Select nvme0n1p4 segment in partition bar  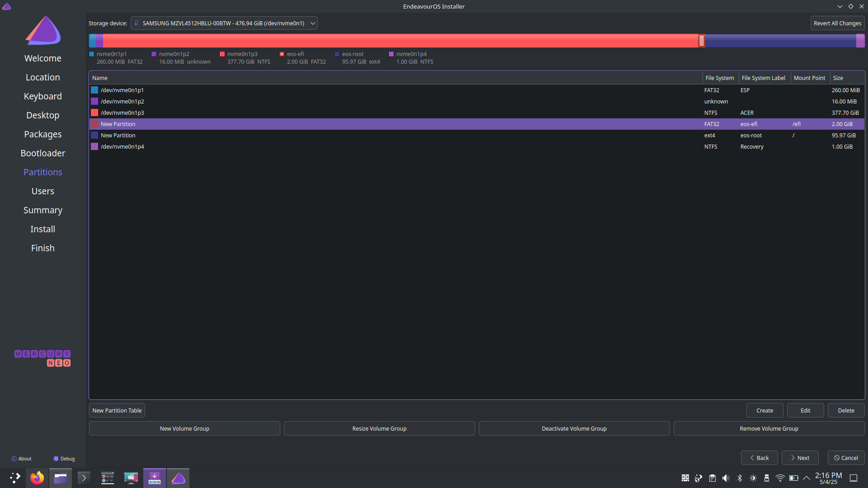(860, 41)
